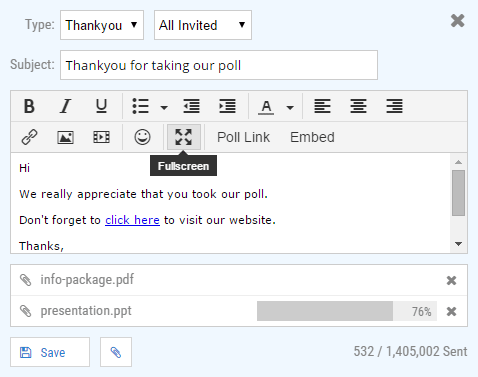478x377 pixels.
Task: Center align the message text
Action: 358,106
